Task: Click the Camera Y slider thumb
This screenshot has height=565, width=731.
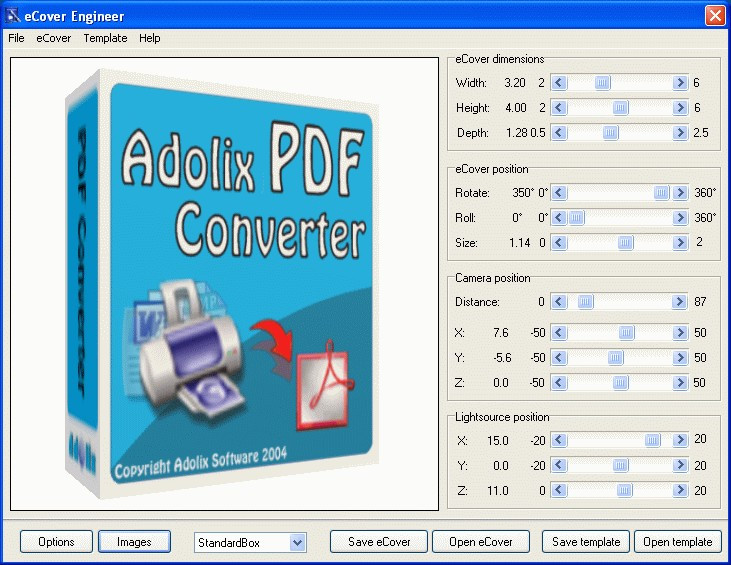Action: click(615, 358)
